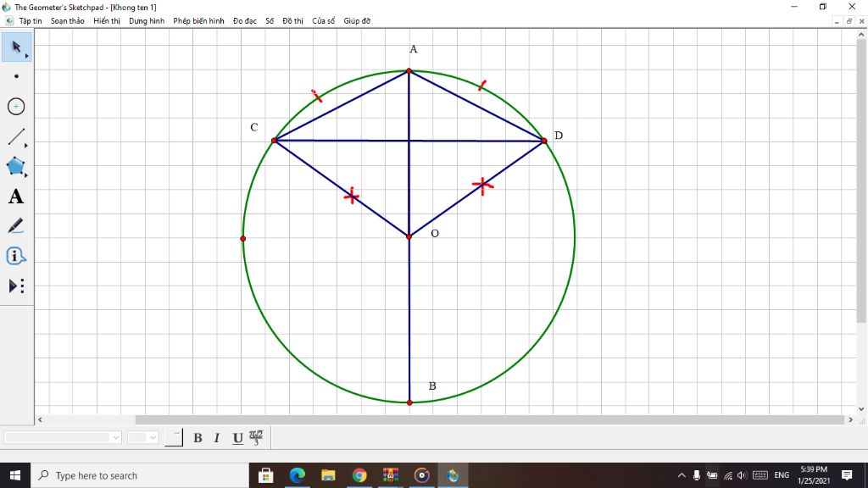
Task: Restore the inner document window
Action: click(849, 21)
